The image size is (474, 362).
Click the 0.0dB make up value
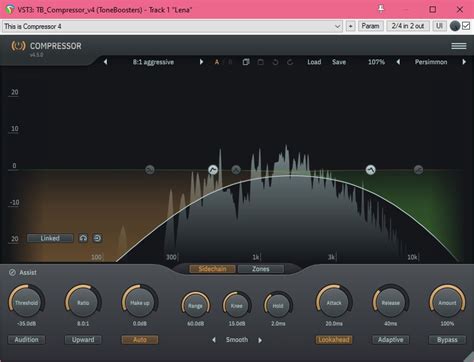point(140,324)
